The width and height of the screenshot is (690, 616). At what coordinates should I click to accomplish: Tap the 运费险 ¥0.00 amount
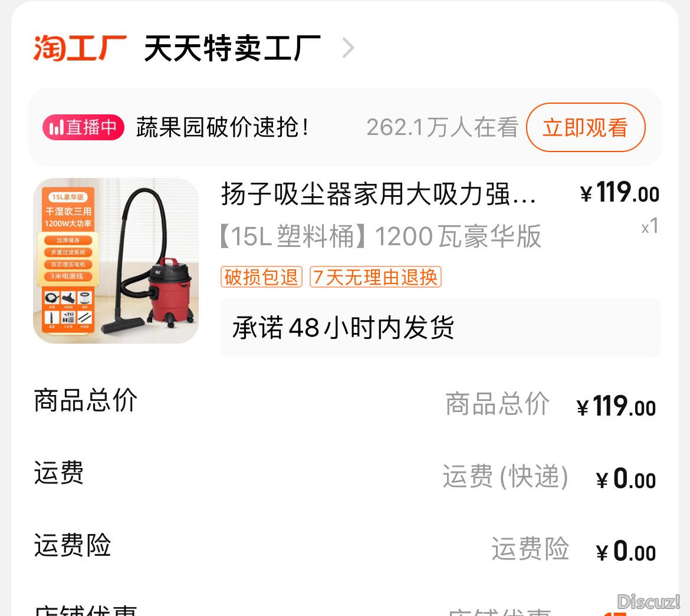point(626,551)
